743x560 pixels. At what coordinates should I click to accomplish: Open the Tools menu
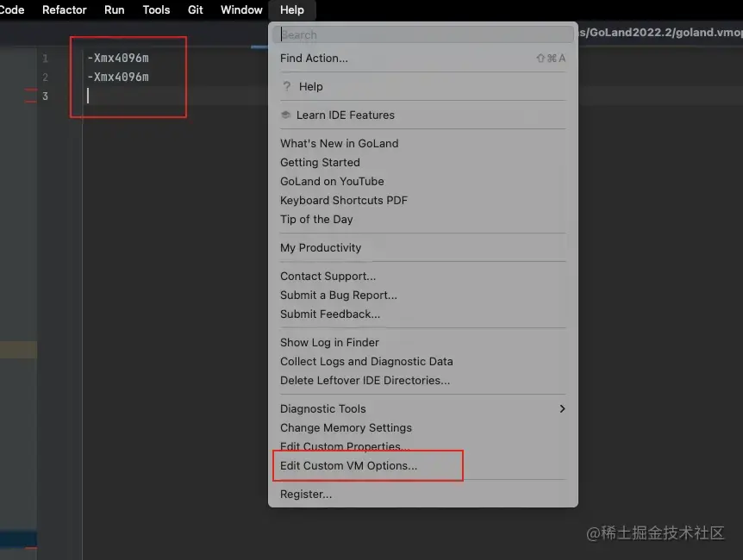coord(156,10)
